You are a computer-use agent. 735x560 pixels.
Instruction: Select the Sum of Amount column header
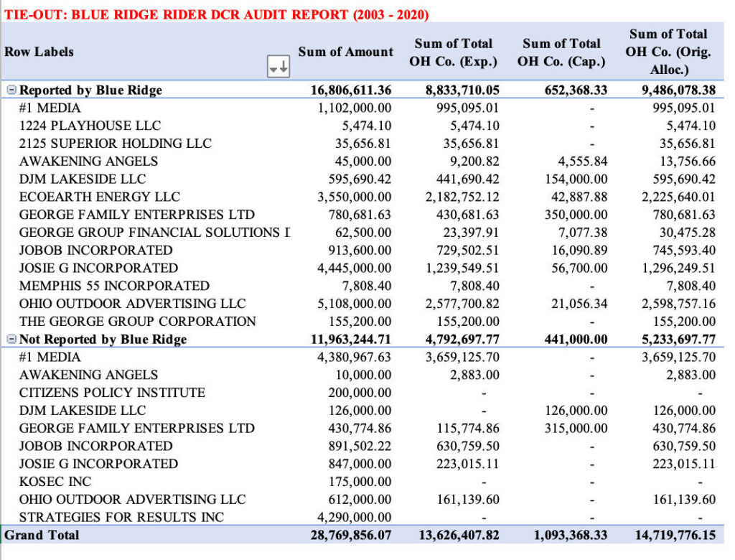coord(346,52)
